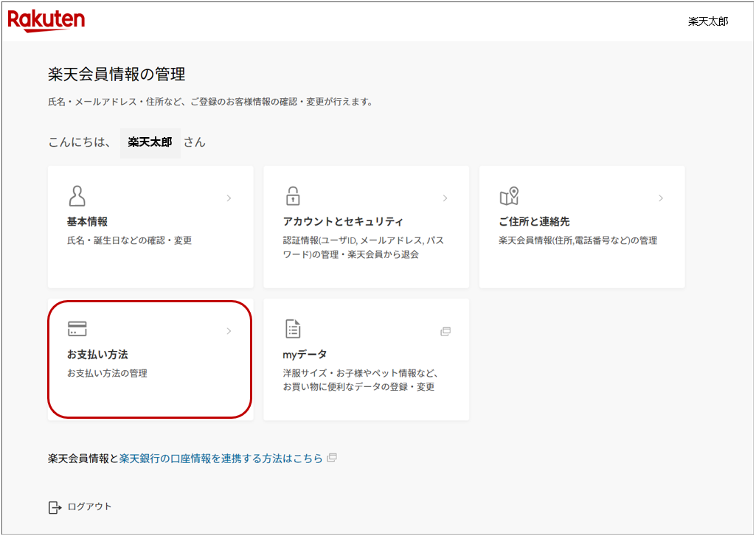Open the 楽天太郎 account name in header
The width and height of the screenshot is (756, 536).
pos(708,21)
